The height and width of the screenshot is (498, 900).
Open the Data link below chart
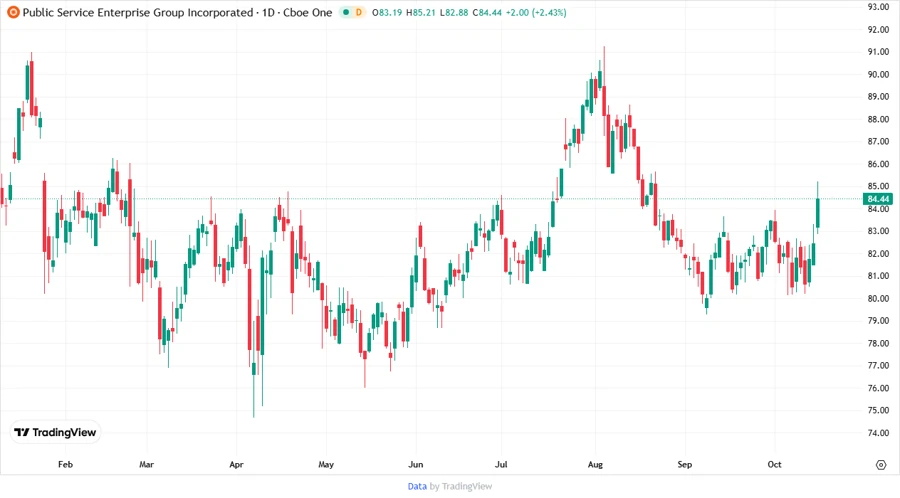pos(417,487)
